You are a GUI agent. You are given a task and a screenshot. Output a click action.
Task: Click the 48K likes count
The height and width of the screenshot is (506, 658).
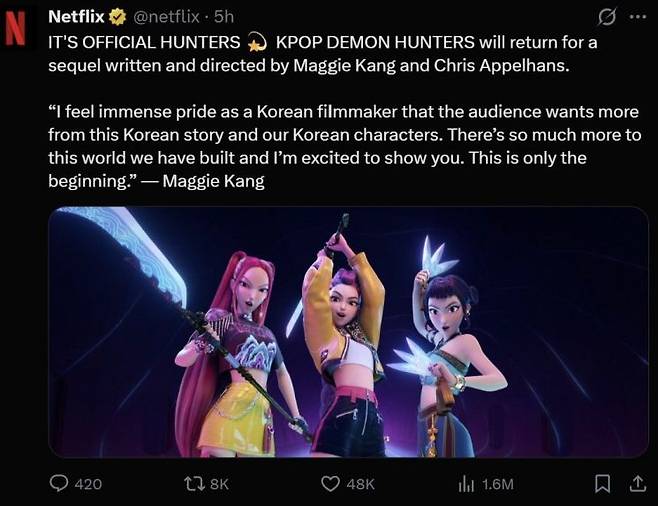pos(360,484)
